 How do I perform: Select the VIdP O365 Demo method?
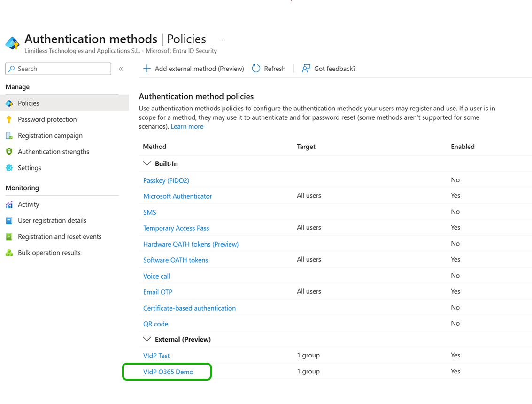pos(168,372)
